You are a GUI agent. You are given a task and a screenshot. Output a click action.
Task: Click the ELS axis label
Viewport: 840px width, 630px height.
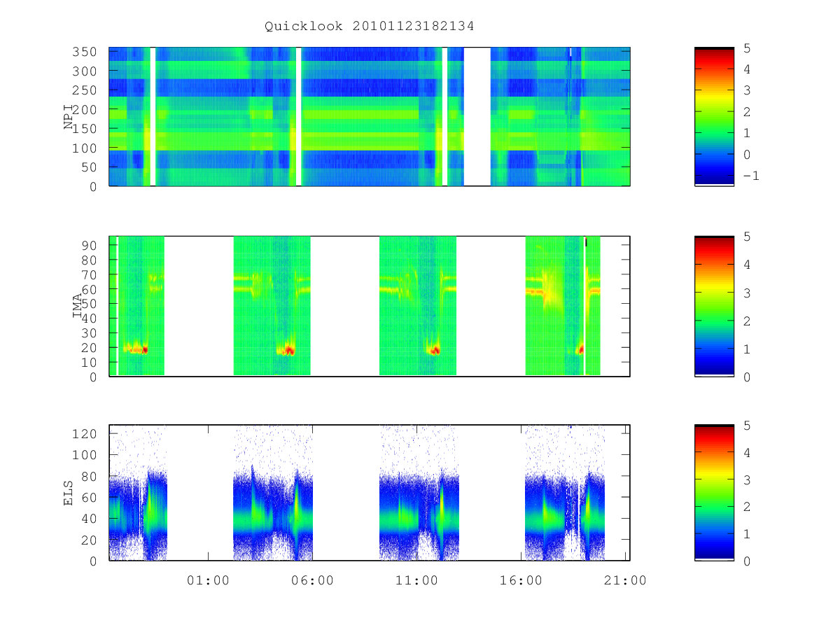click(69, 492)
